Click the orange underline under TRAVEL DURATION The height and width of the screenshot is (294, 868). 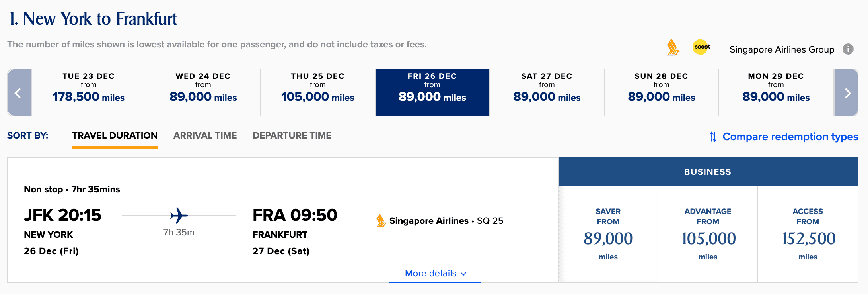[115, 146]
